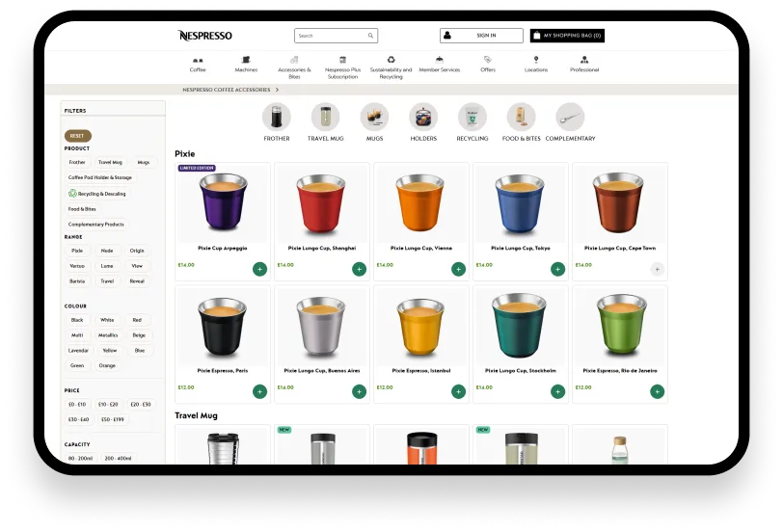
Task: Open the Professional icon
Action: click(x=584, y=60)
